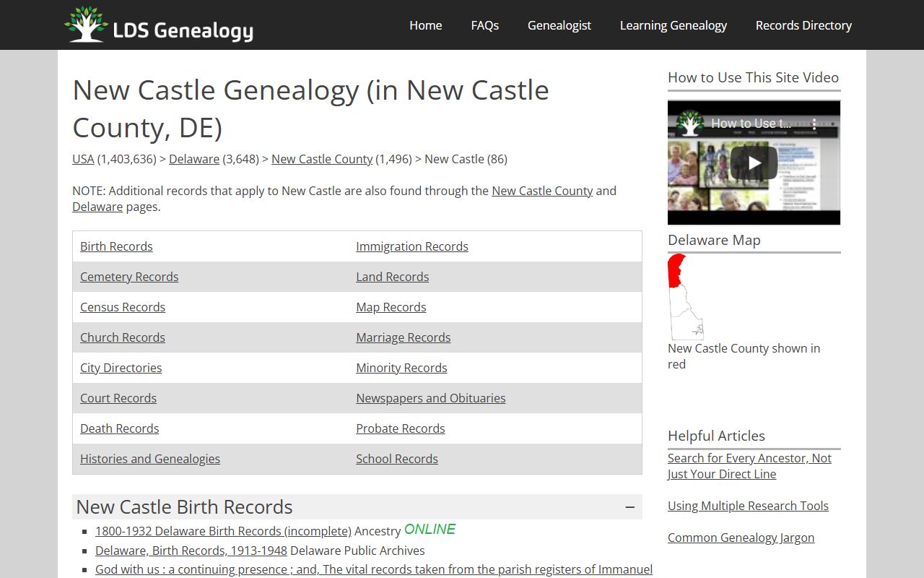The width and height of the screenshot is (924, 578).
Task: Click the LDS Genealogy tree logo
Action: (x=86, y=25)
